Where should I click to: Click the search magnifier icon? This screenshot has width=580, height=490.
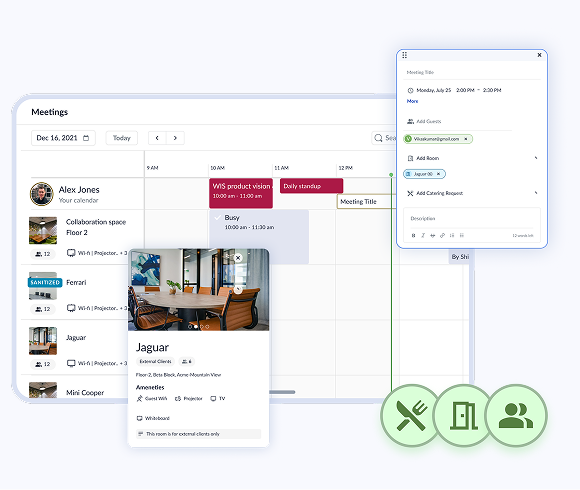(378, 138)
